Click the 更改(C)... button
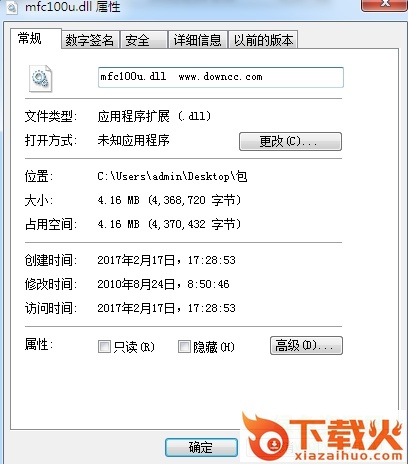The image size is (408, 464). tap(290, 141)
